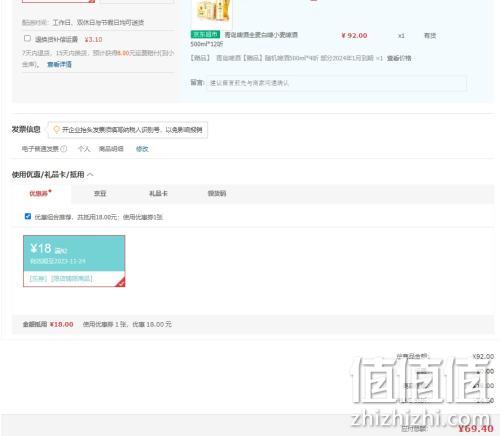Click the red checkmark corner on ¥18 coupon

click(x=121, y=282)
